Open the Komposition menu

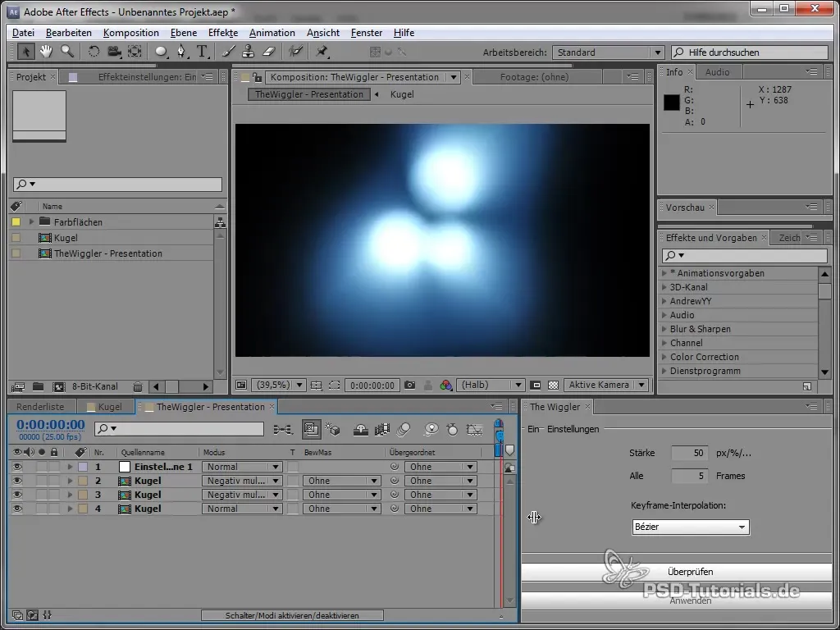pyautogui.click(x=130, y=33)
